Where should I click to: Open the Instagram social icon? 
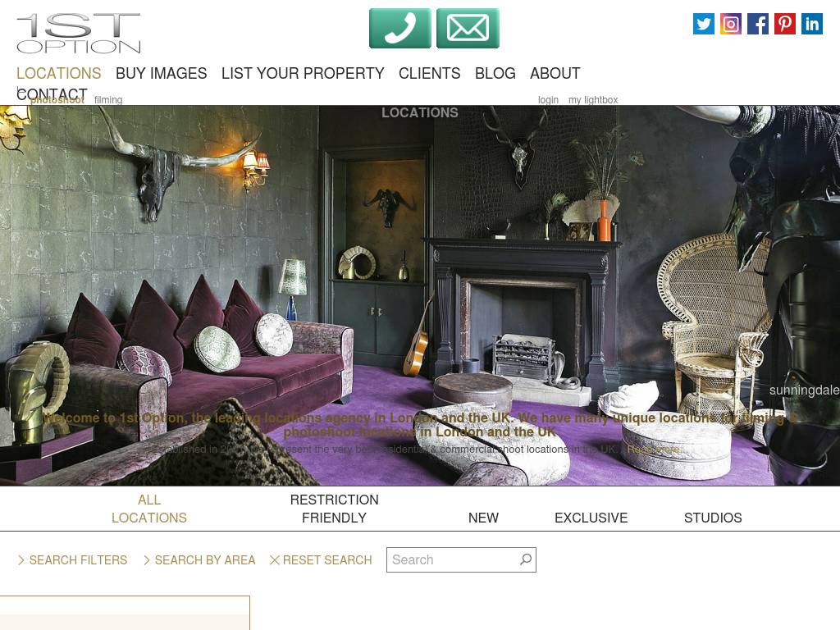tap(731, 24)
